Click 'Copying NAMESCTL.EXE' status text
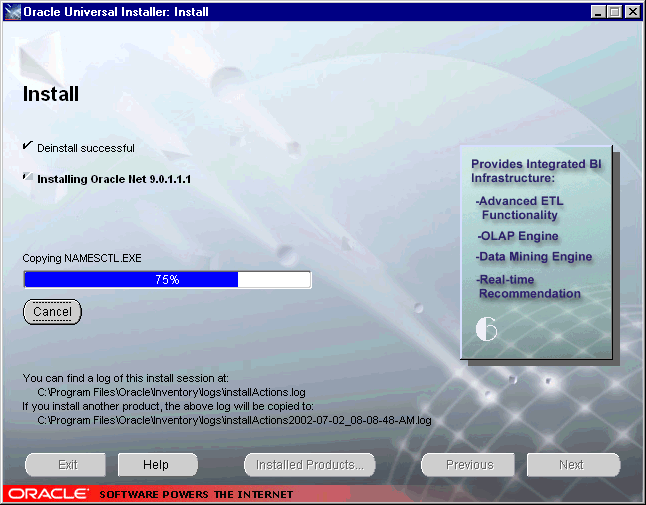 pyautogui.click(x=82, y=258)
